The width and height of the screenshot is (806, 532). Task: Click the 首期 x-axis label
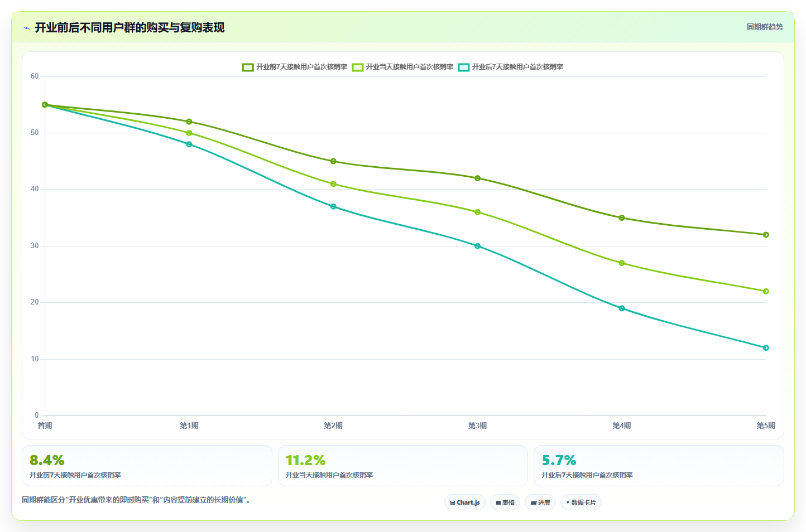click(45, 425)
